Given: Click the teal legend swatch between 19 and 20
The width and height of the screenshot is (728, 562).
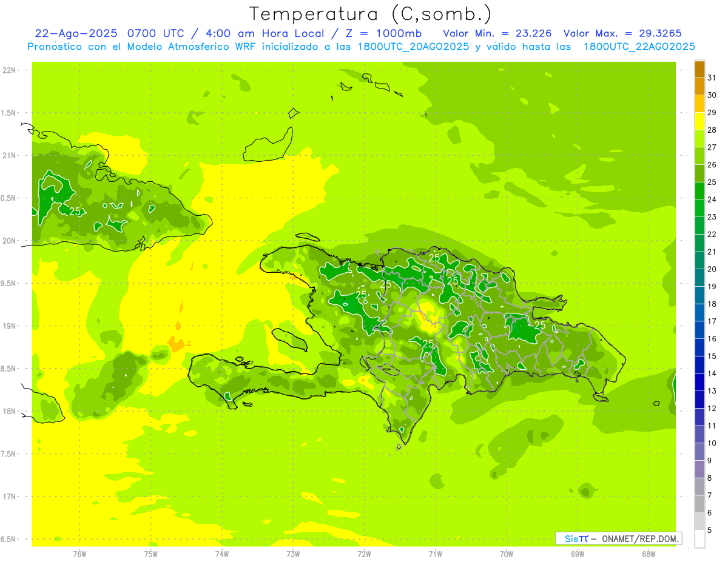Looking at the screenshot, I should [x=699, y=278].
